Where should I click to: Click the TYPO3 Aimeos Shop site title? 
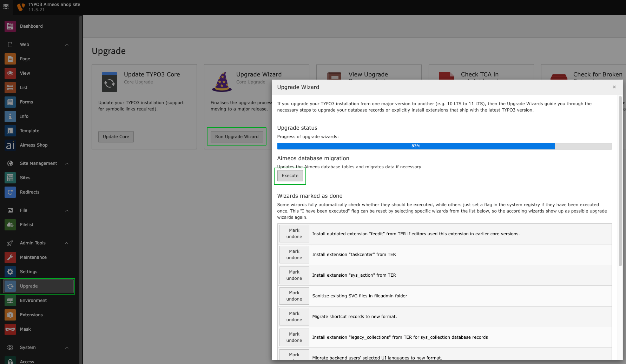(54, 5)
